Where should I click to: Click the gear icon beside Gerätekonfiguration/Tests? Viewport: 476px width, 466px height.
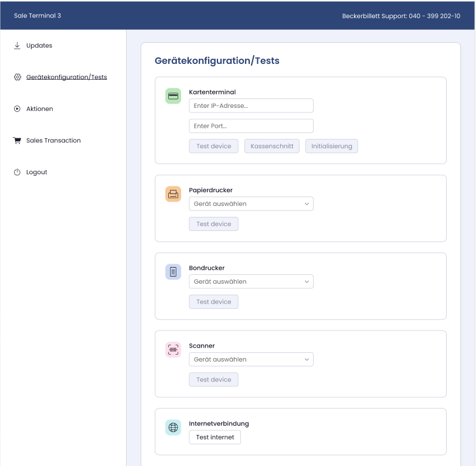[18, 77]
